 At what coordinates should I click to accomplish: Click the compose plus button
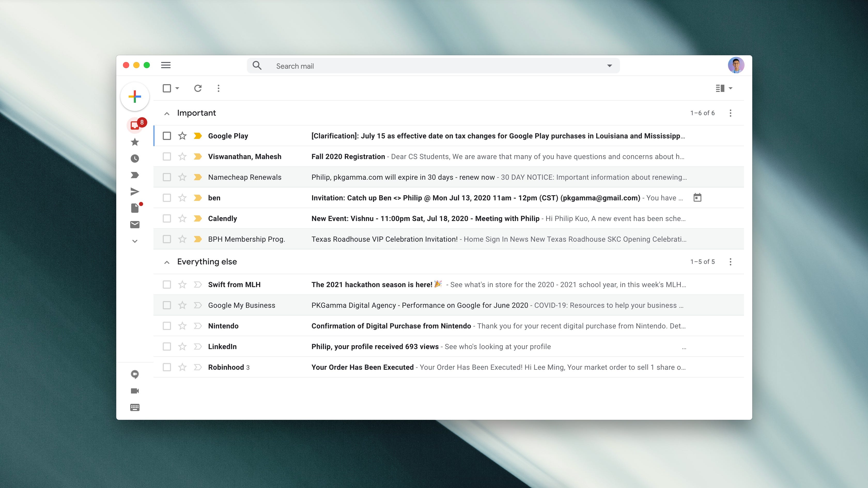(135, 97)
